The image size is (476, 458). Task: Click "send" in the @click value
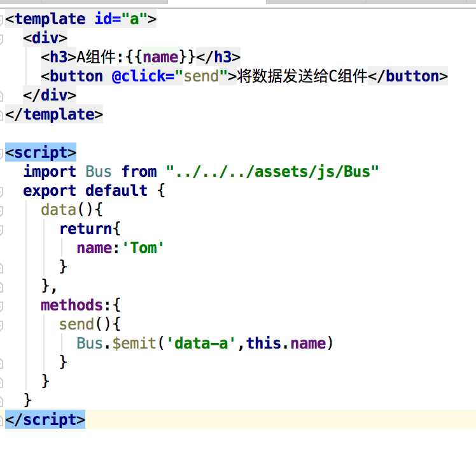[x=201, y=76]
